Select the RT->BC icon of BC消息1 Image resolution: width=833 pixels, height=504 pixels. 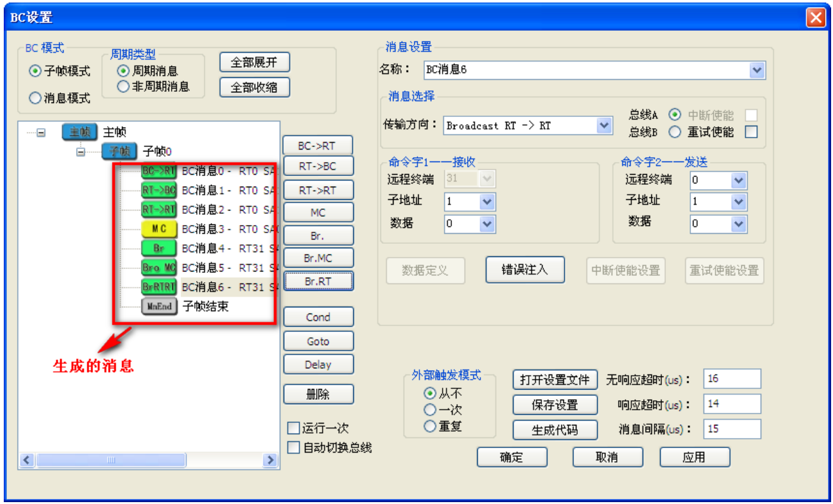point(159,190)
